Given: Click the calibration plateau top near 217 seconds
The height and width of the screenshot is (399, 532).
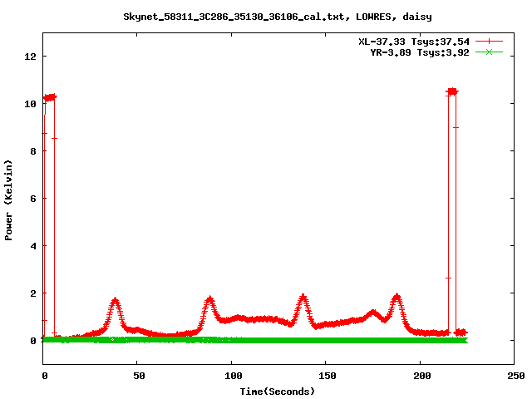Looking at the screenshot, I should (452, 91).
